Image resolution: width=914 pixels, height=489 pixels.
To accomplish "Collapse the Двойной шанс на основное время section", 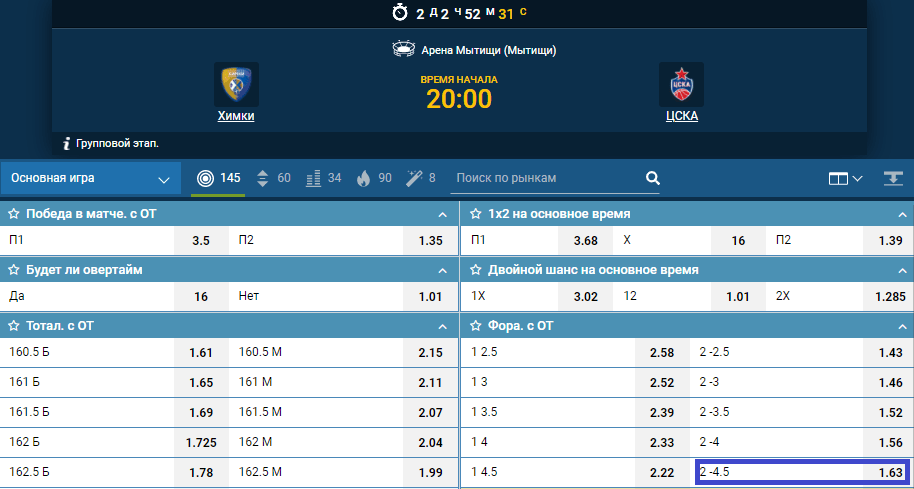I will (902, 270).
